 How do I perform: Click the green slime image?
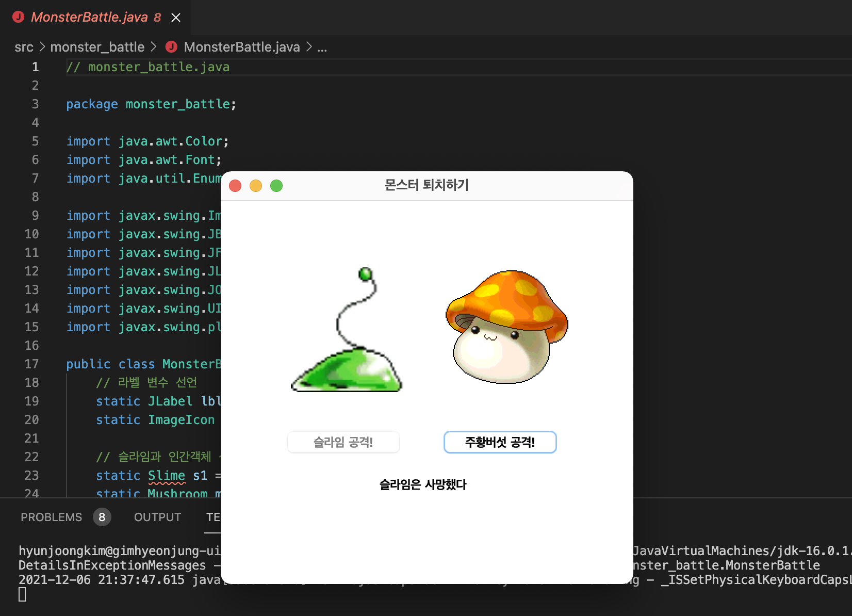(x=347, y=330)
